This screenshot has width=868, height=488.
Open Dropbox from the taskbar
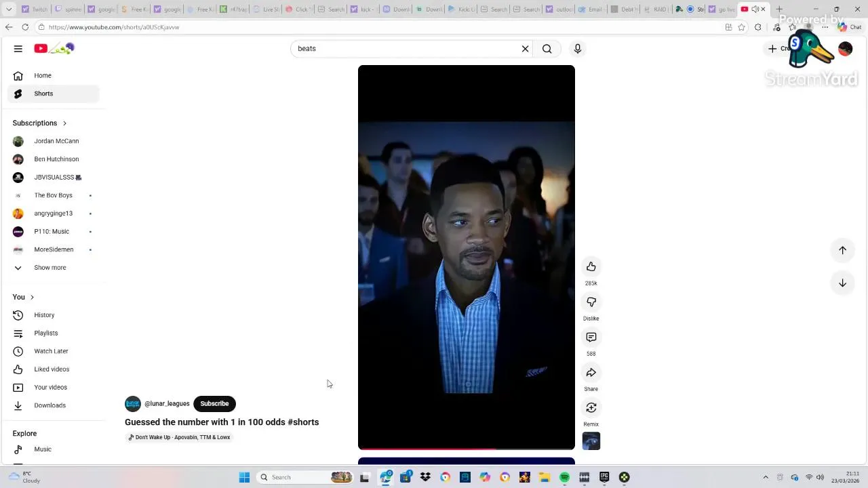pyautogui.click(x=425, y=477)
